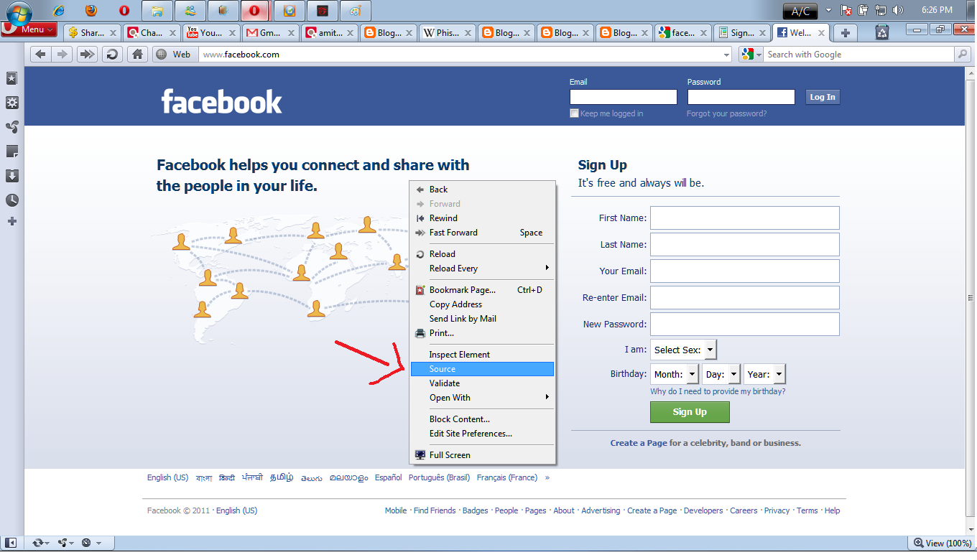The image size is (977, 560).
Task: Open the closed tabs trash icon
Action: pos(883,32)
